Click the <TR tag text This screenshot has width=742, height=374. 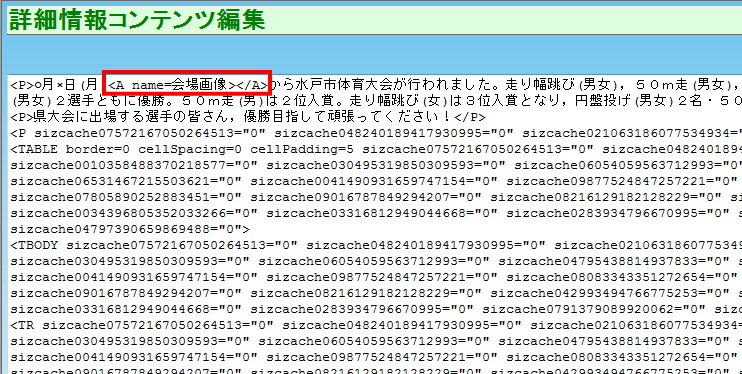pos(22,325)
